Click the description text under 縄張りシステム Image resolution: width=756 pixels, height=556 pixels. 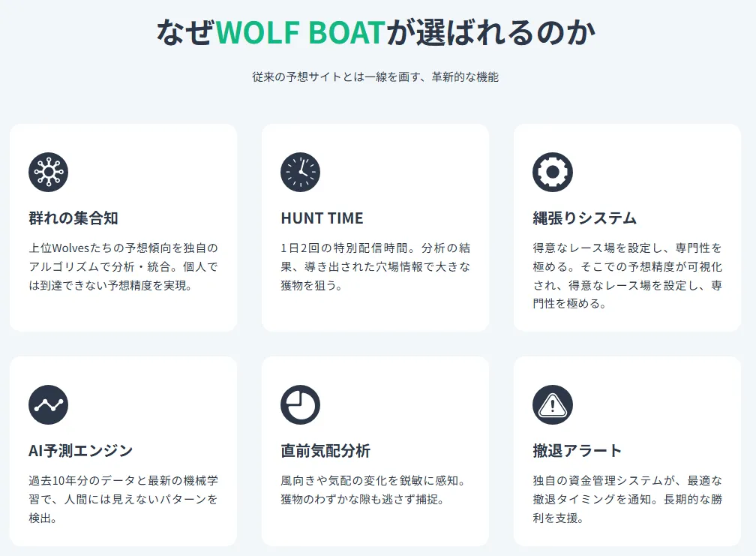(627, 275)
